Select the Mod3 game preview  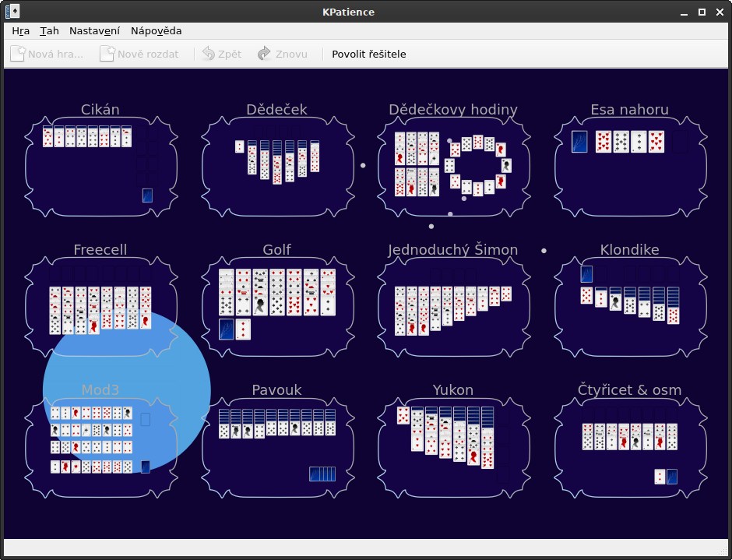click(x=100, y=447)
